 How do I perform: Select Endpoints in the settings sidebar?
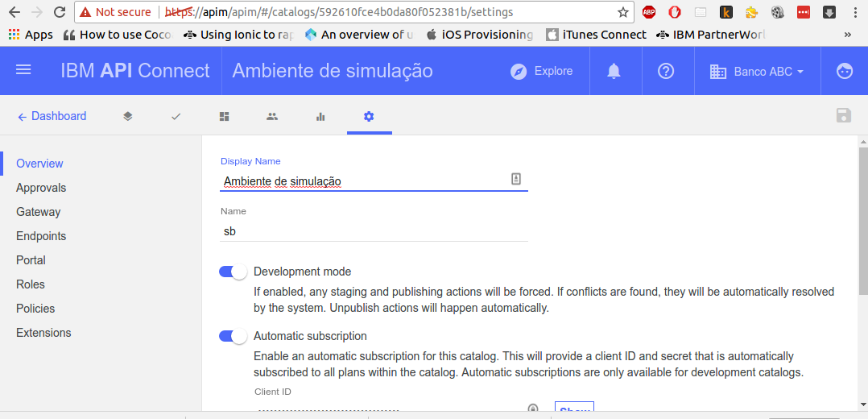(41, 236)
